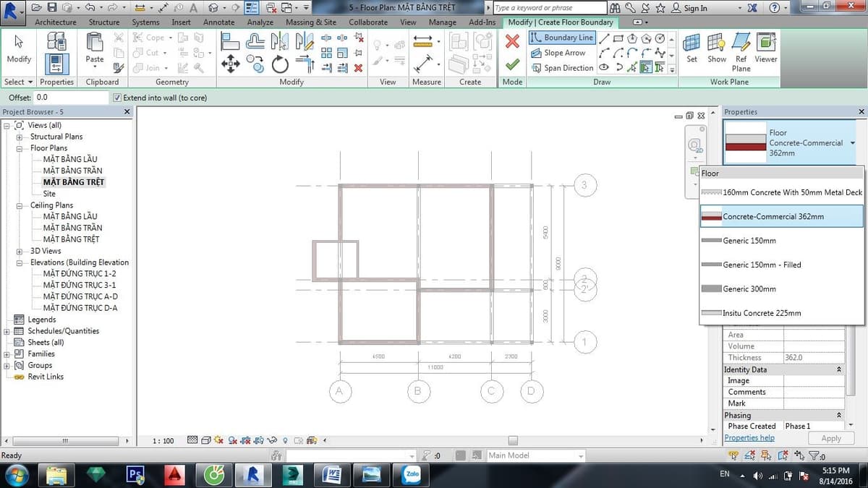
Task: Click the Offset value input field
Action: pyautogui.click(x=70, y=98)
